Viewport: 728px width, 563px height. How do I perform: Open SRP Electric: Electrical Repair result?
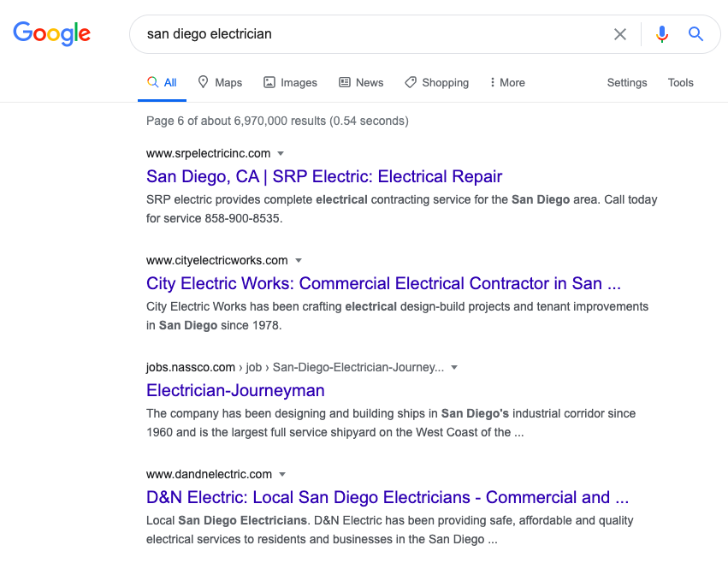click(x=324, y=176)
